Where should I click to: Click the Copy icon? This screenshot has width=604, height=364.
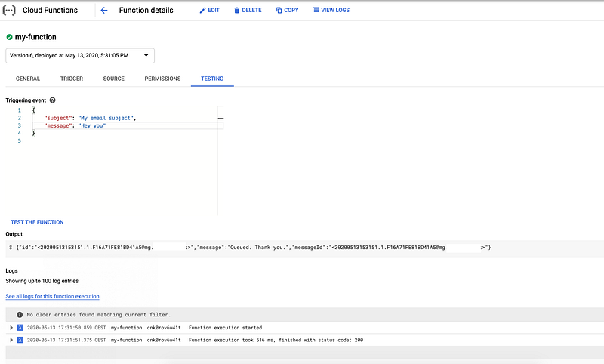(x=279, y=11)
